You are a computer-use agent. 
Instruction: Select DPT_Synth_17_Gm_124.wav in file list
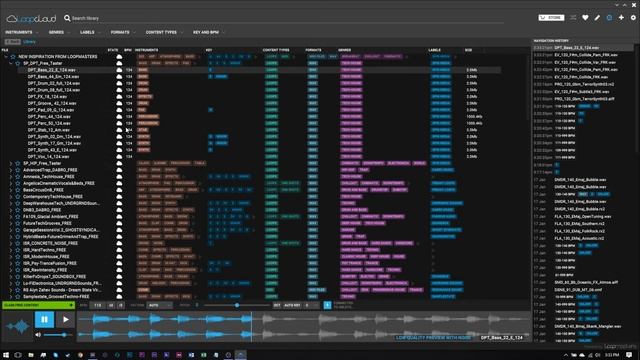[54, 143]
